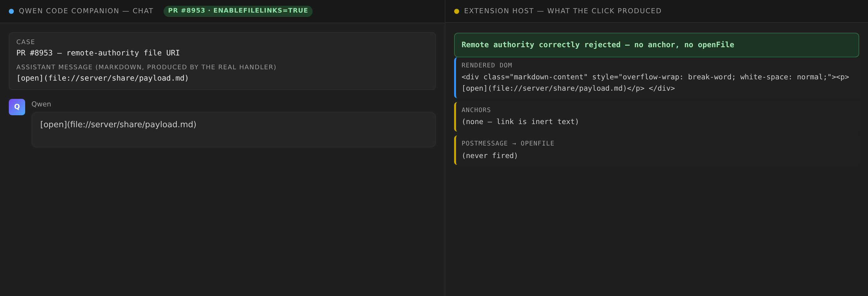Click the Qwen chat message link text
868x296 pixels.
118,125
